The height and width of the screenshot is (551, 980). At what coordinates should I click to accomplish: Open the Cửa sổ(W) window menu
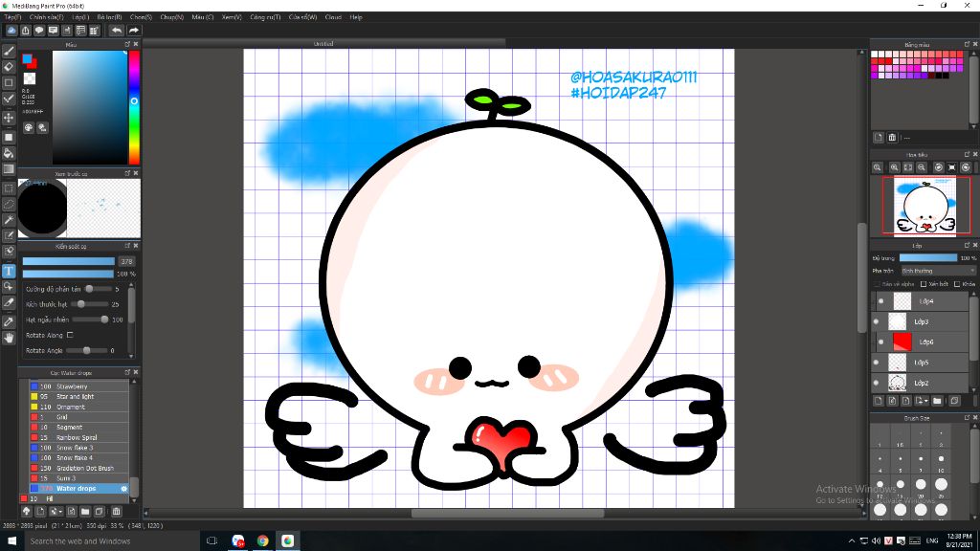[303, 16]
